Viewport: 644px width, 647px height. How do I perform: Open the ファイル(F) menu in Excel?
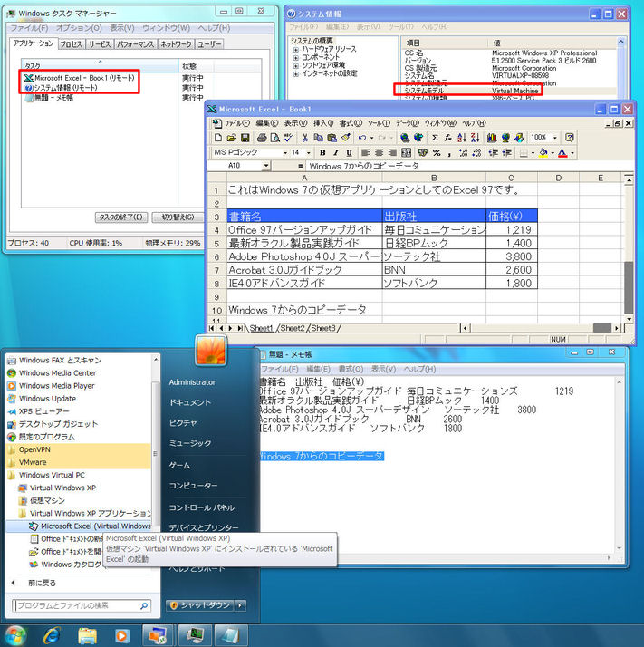click(x=236, y=123)
